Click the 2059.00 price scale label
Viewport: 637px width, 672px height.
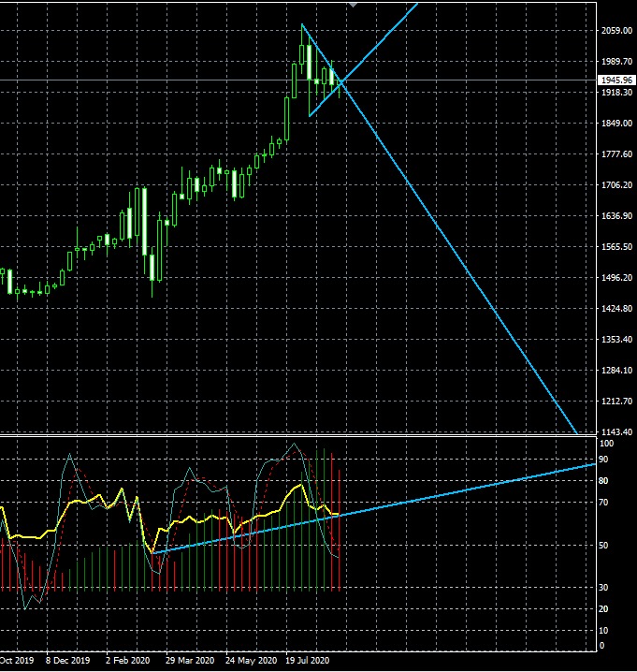point(616,31)
